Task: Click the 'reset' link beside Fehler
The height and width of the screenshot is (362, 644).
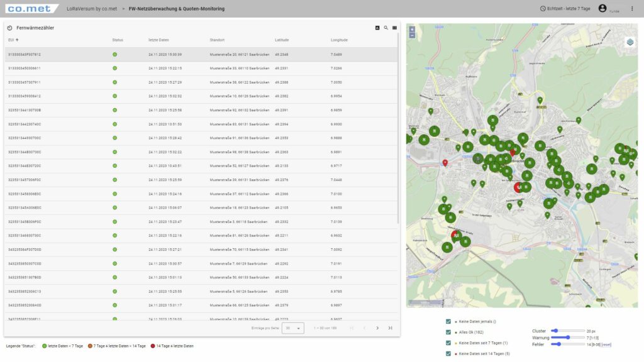Action: coord(606,344)
